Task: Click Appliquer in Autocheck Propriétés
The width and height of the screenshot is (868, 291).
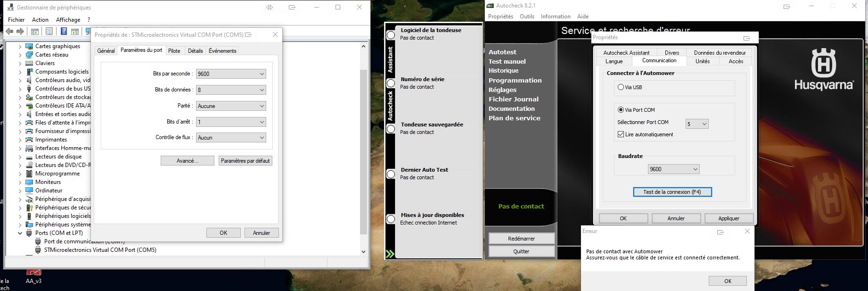Action: pos(729,218)
